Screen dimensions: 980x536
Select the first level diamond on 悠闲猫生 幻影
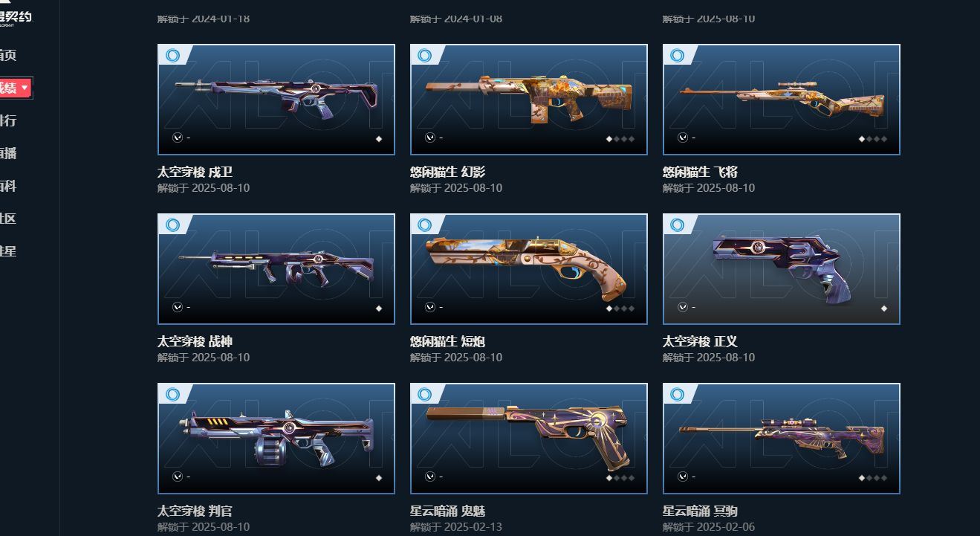609,139
